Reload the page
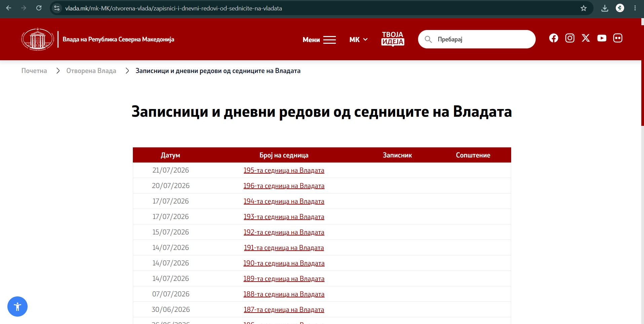The height and width of the screenshot is (324, 644). (39, 8)
